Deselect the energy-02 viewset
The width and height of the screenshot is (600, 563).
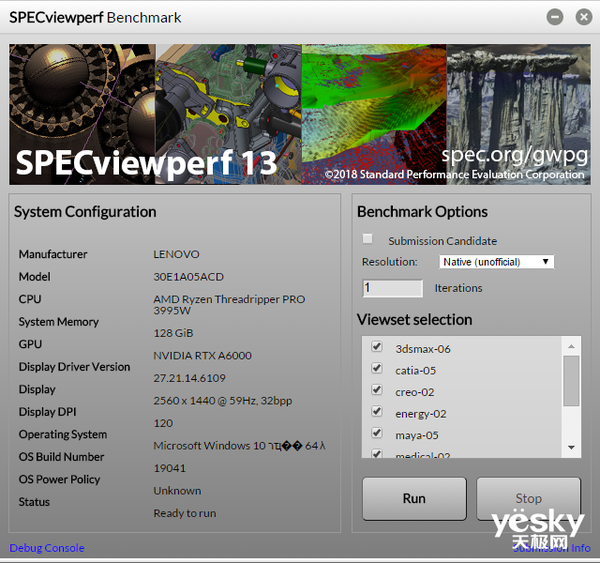click(x=377, y=411)
